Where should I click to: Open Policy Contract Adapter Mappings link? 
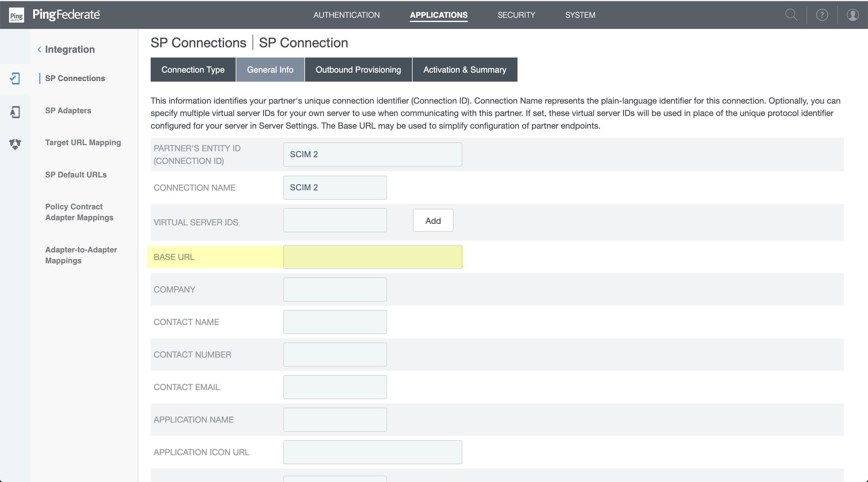[x=79, y=212]
